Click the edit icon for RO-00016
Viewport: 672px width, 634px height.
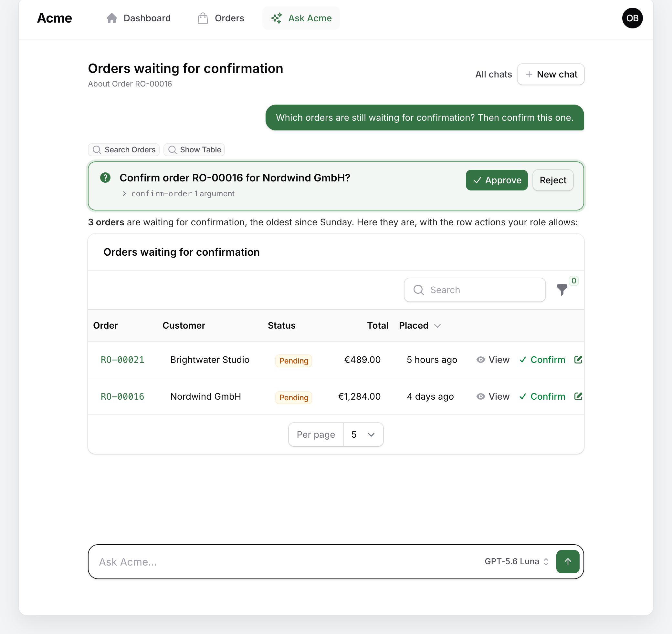coord(578,396)
